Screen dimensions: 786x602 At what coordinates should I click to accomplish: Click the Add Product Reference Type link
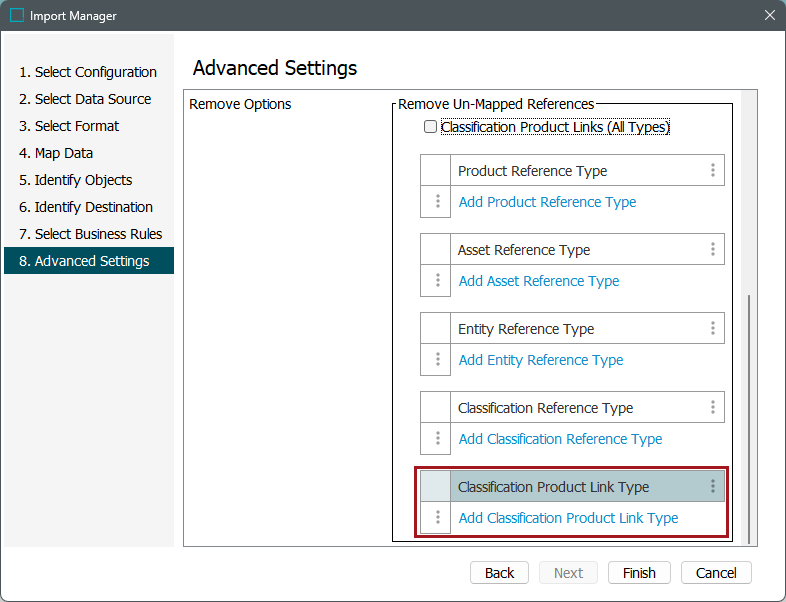(x=547, y=202)
